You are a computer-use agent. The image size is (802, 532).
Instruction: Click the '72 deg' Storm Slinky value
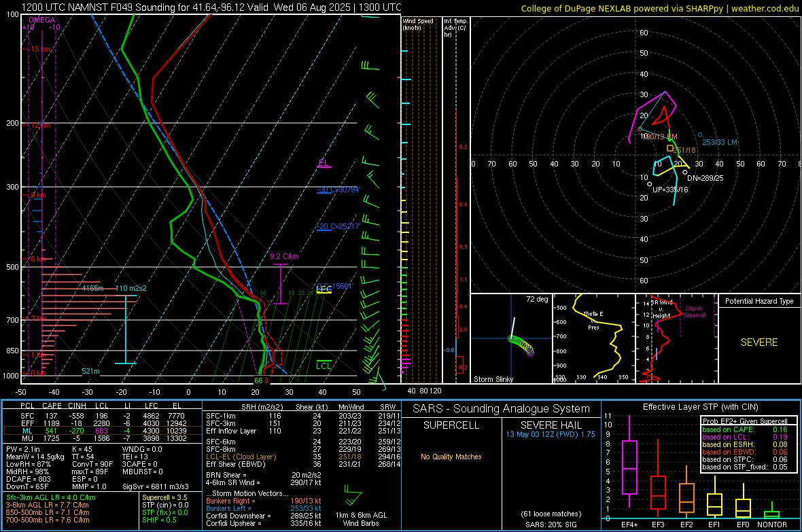click(x=537, y=299)
